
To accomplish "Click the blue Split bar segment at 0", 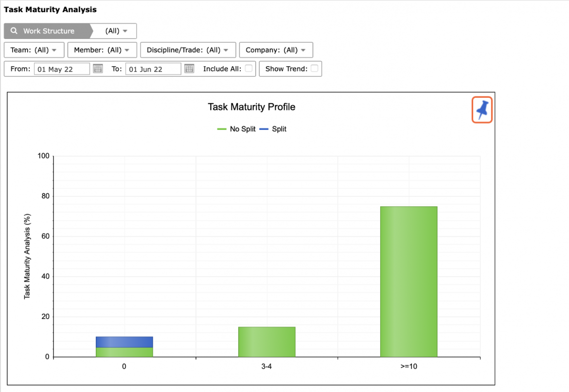I will tap(124, 342).
